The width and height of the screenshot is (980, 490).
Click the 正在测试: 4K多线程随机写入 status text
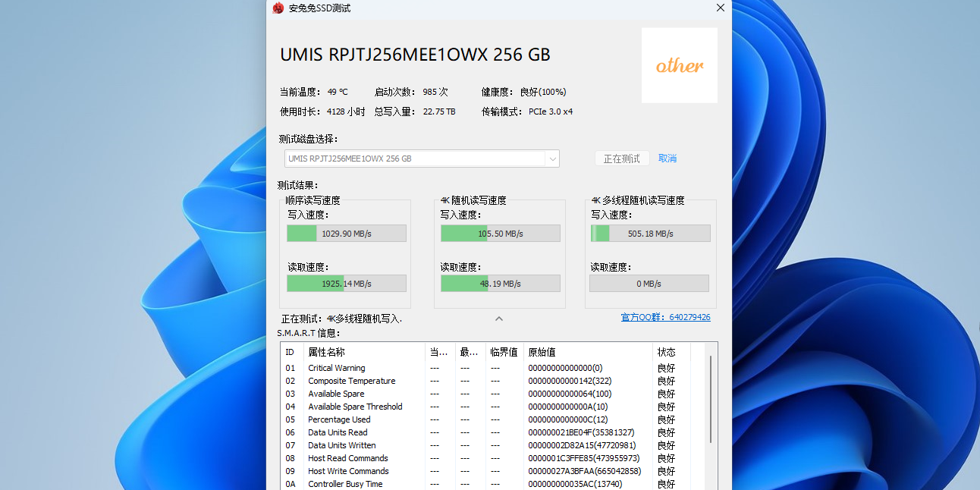tap(341, 319)
